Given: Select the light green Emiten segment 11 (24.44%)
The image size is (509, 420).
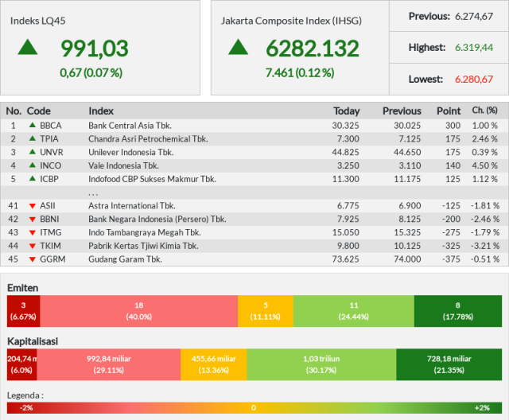Looking at the screenshot, I should (354, 311).
